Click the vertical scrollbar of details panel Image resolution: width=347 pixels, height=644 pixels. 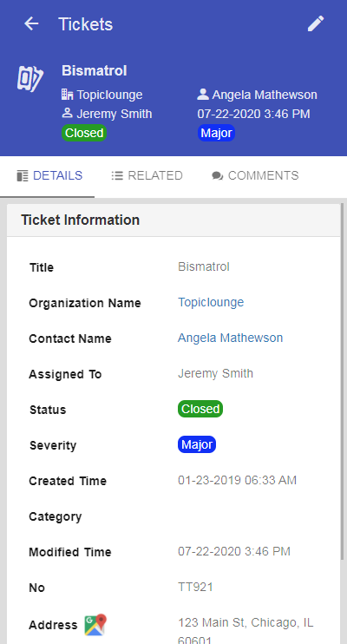(342, 382)
